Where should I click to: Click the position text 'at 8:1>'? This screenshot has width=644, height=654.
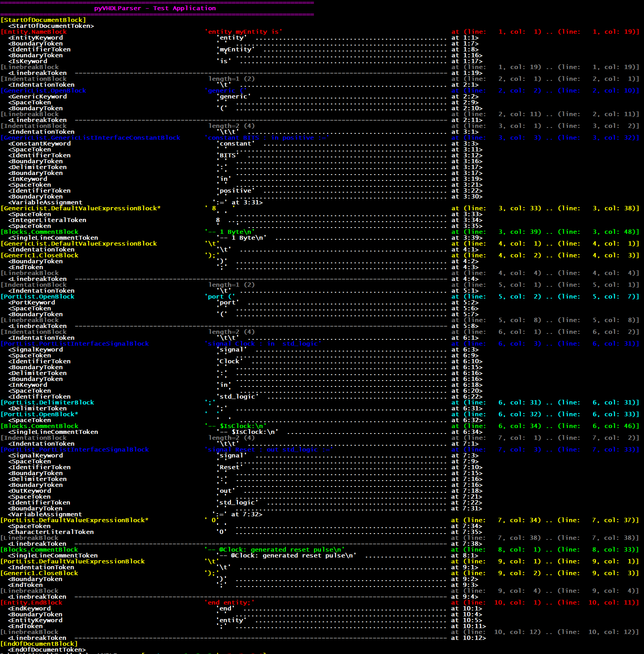pyautogui.click(x=465, y=556)
